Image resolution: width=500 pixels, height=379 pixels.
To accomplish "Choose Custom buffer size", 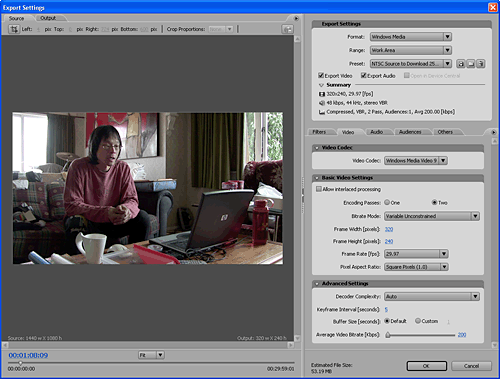I will (418, 321).
